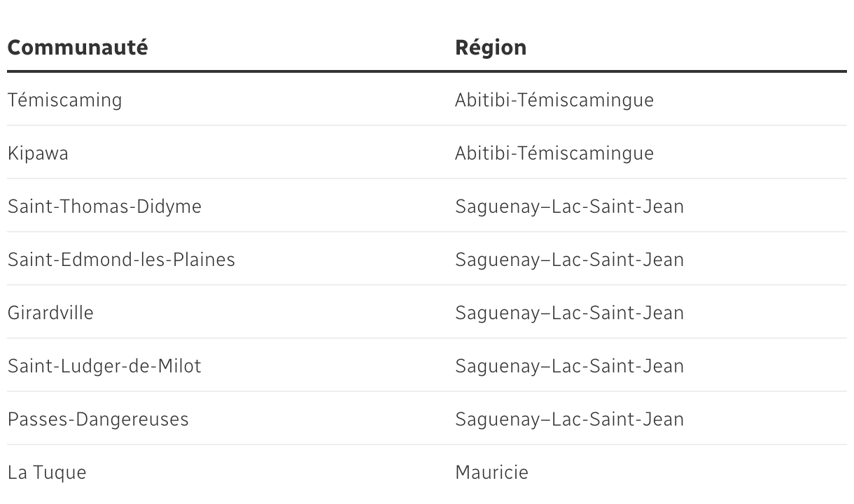Screen dimensions: 854x504
Task: Select the Témiscaming community cell
Action: (x=64, y=100)
